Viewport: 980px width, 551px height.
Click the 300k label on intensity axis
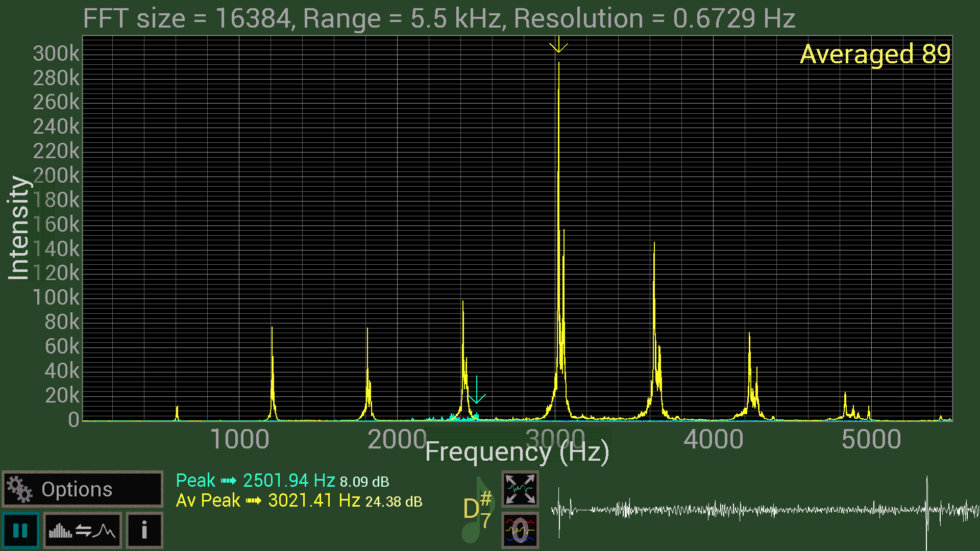pyautogui.click(x=56, y=54)
